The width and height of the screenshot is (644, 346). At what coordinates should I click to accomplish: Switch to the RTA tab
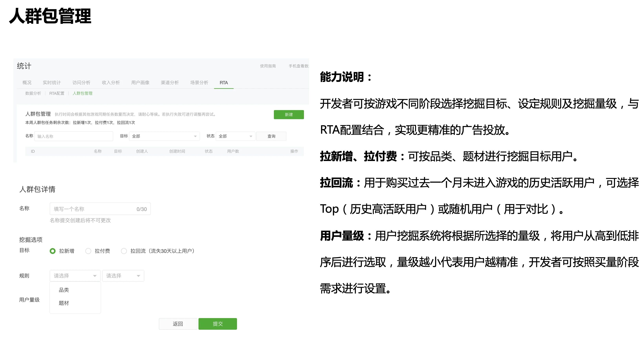[223, 83]
